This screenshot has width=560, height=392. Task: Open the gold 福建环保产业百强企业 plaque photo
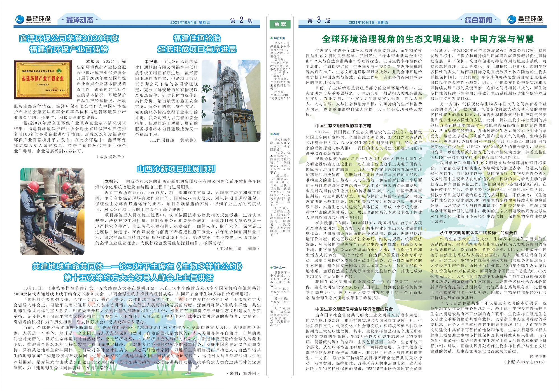click(x=43, y=79)
